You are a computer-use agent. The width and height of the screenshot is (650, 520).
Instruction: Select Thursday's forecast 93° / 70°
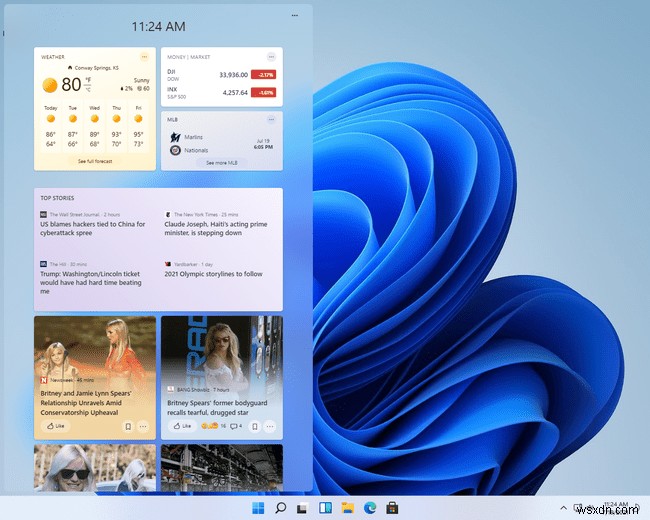(x=116, y=126)
